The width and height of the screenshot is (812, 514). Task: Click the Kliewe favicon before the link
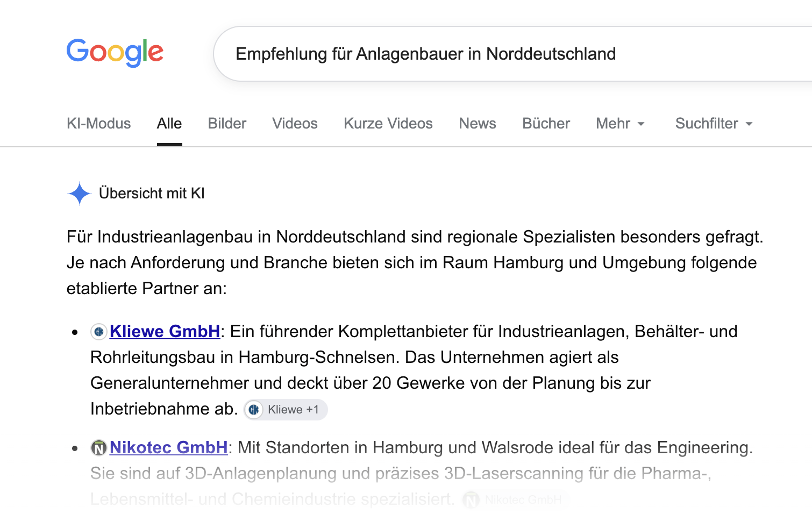pos(99,332)
